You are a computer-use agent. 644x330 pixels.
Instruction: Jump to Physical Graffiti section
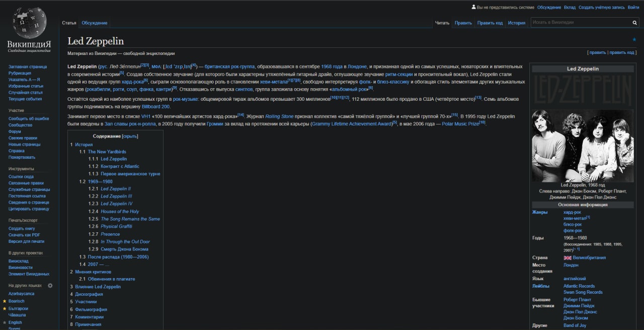(116, 226)
